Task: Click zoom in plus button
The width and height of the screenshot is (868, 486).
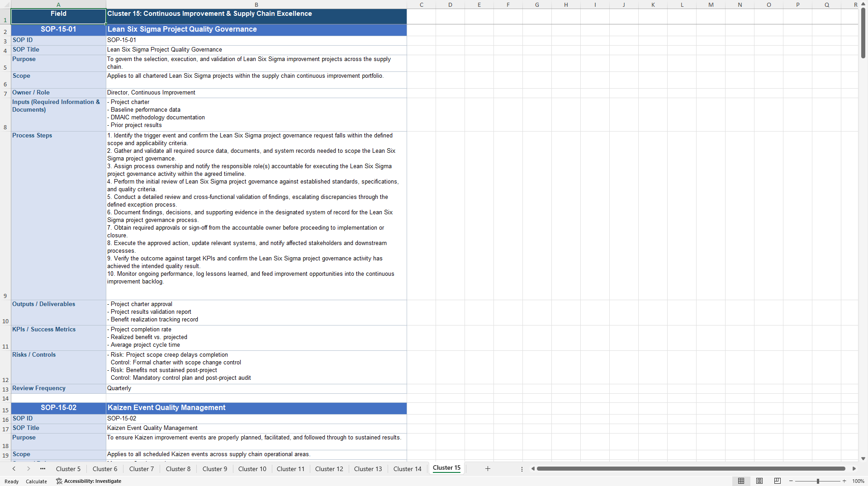Action: point(844,481)
